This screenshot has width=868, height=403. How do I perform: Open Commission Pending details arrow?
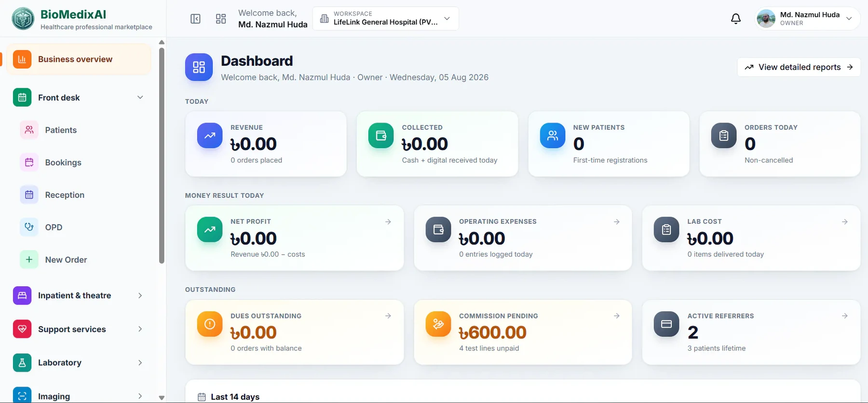pos(617,316)
